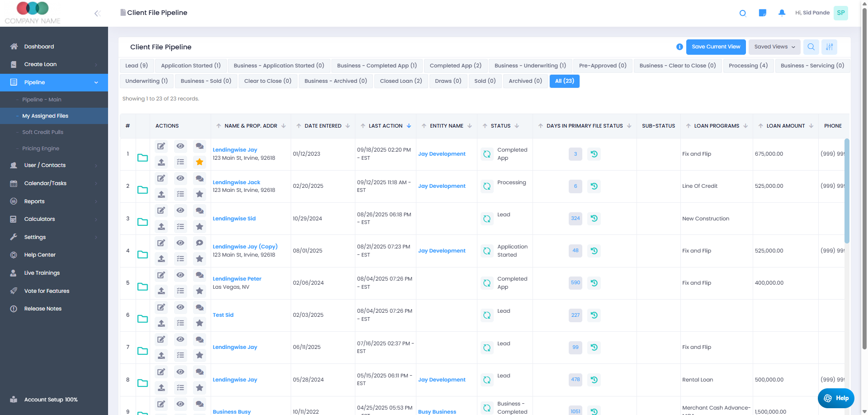Click the sticky note icon in header

(x=762, y=13)
